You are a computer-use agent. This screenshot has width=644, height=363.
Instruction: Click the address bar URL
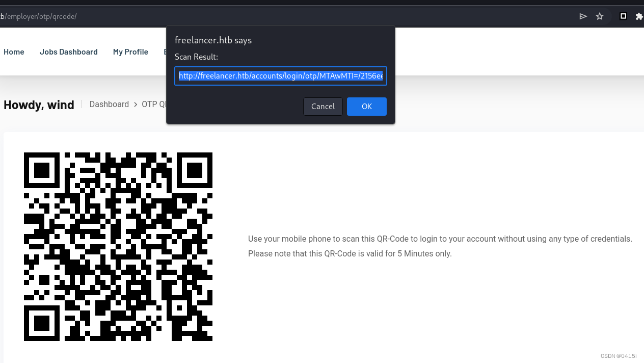[39, 16]
